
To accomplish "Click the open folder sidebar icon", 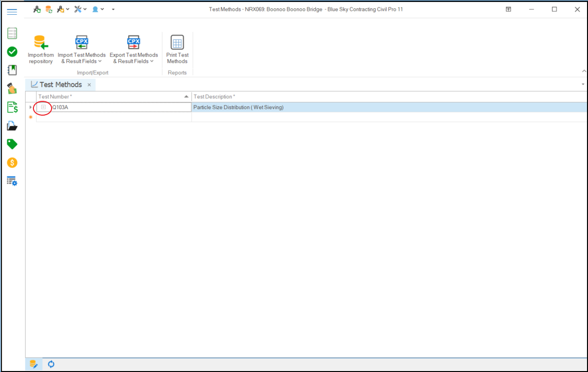I will (x=12, y=126).
